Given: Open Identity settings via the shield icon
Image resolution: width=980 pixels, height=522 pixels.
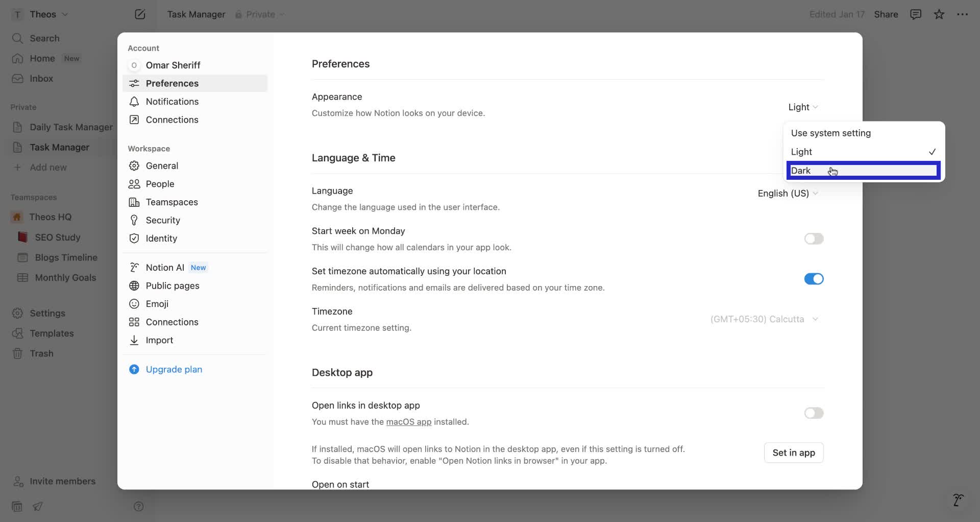Looking at the screenshot, I should [x=134, y=239].
